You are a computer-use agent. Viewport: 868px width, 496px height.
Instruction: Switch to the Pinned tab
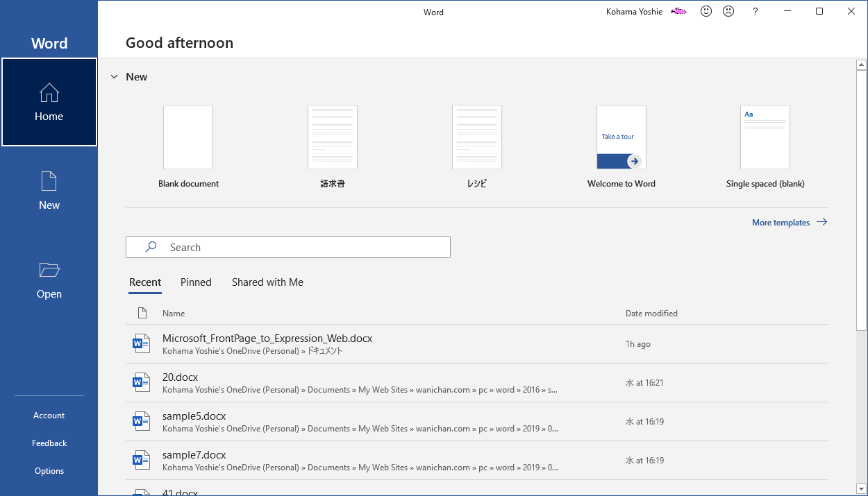(196, 282)
